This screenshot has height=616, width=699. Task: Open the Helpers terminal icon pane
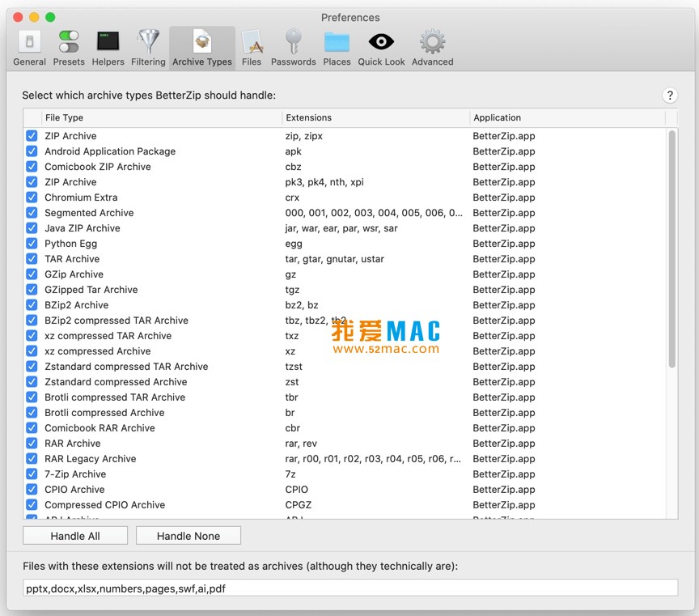108,49
